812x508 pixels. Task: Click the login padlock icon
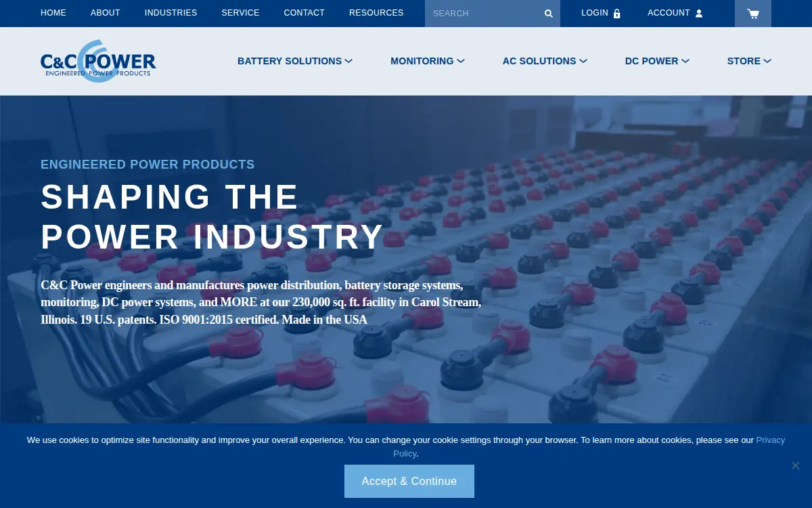tap(616, 14)
